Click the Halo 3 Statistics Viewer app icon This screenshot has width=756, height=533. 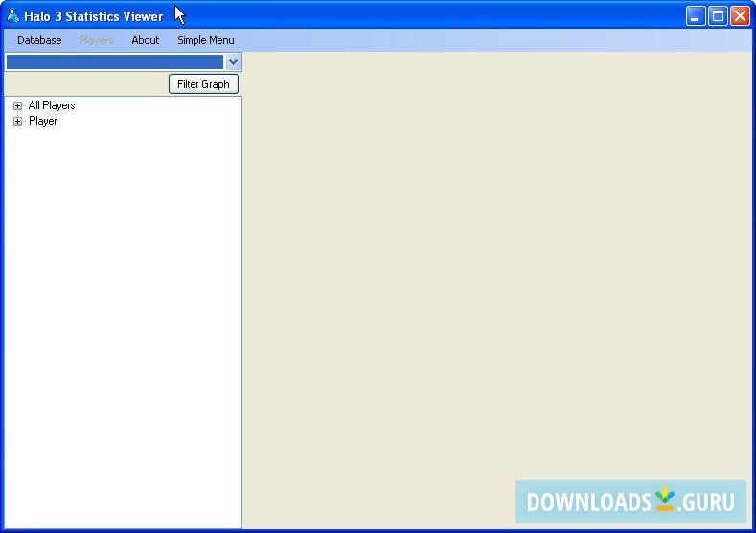[13, 16]
